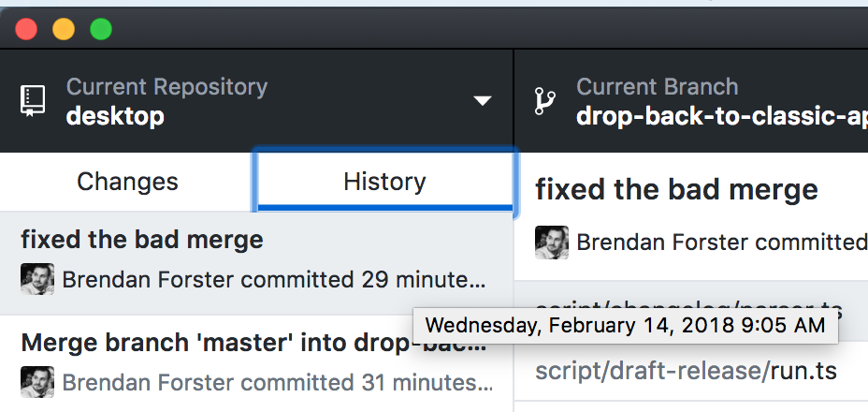Select the 'fixed the bad merge' commit
868x412 pixels.
[256, 263]
